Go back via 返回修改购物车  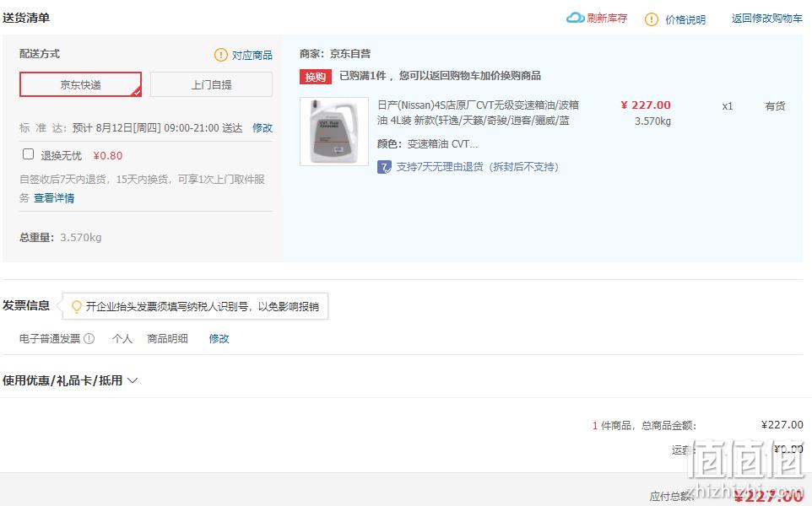[x=767, y=19]
